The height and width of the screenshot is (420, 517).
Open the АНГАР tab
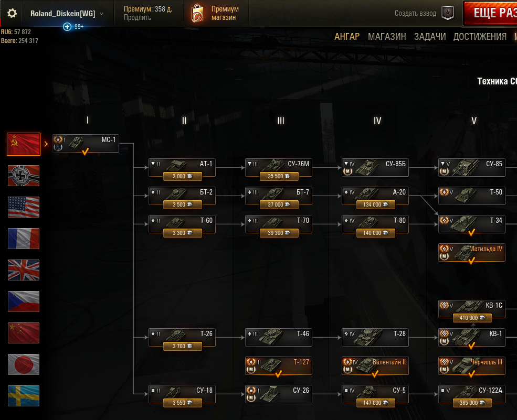347,37
